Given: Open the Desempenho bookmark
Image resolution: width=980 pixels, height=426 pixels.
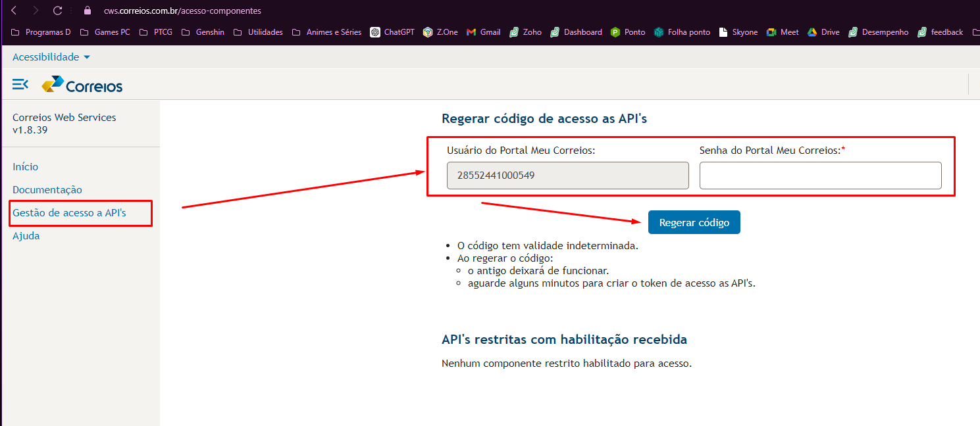Looking at the screenshot, I should pyautogui.click(x=879, y=32).
